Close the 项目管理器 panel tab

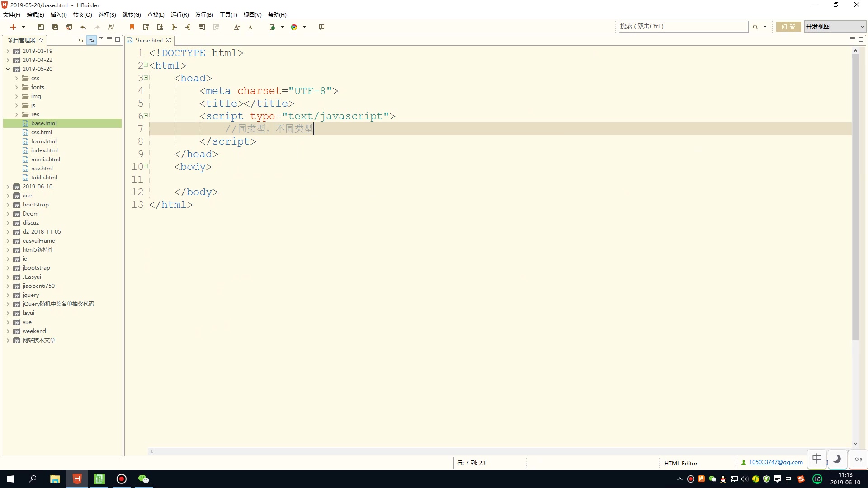click(x=41, y=40)
